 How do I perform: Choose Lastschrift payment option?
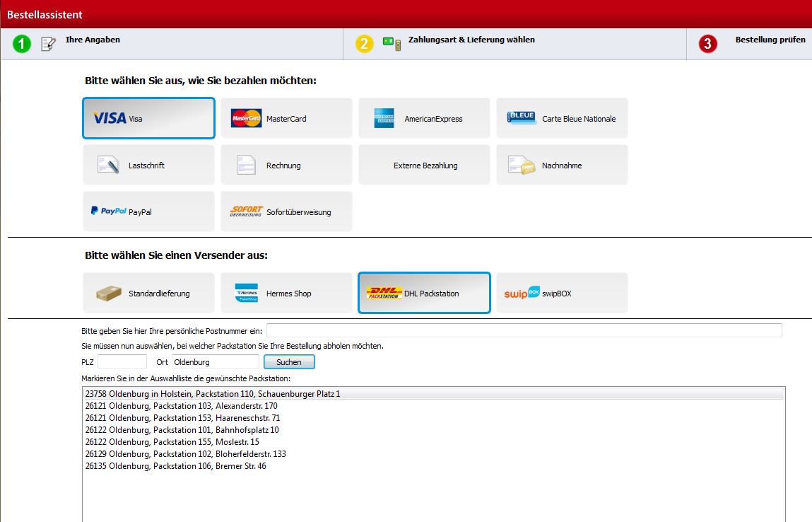tap(148, 165)
